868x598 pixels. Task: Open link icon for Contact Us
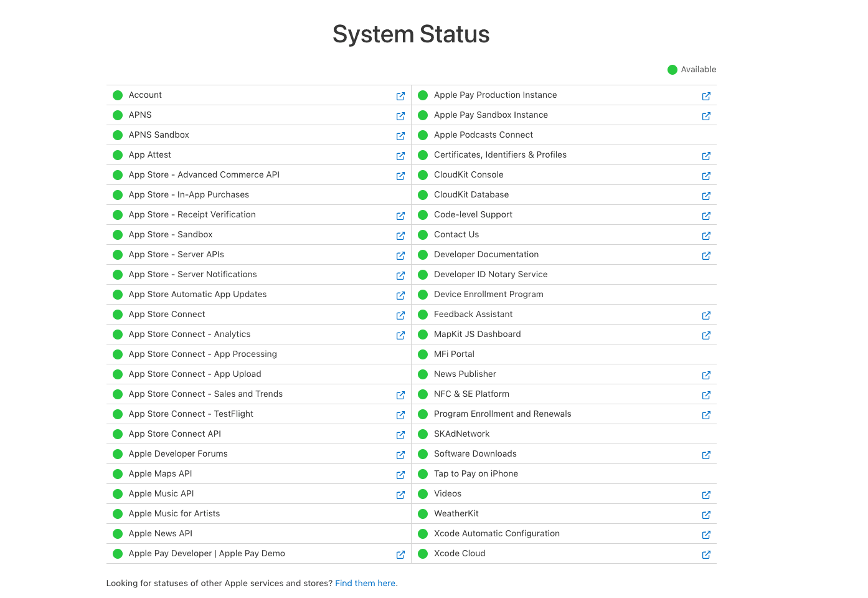(x=706, y=235)
